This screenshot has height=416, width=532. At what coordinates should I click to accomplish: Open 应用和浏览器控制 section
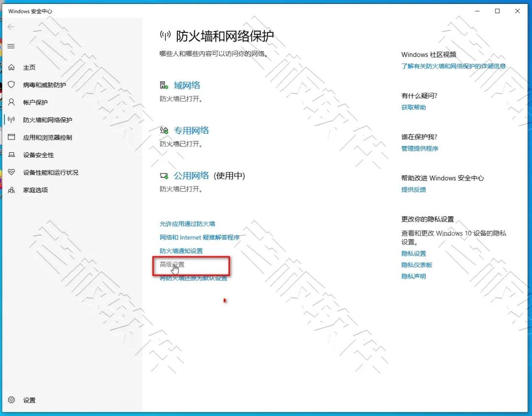point(47,138)
